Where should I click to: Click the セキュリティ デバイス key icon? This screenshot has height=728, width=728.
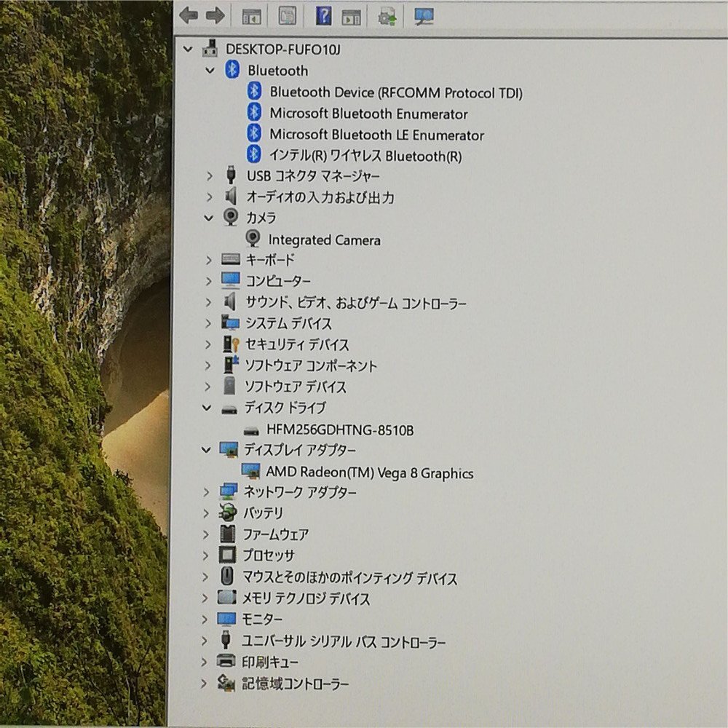[x=230, y=344]
